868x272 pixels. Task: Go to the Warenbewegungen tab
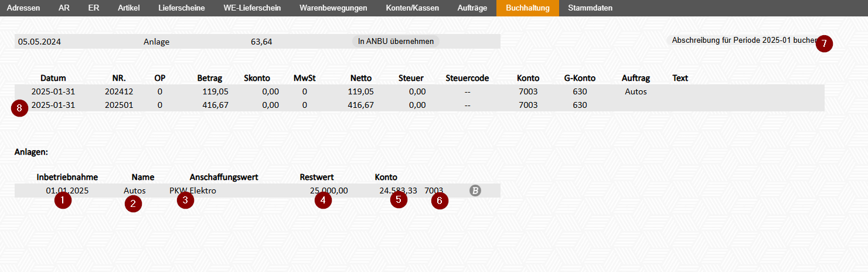[x=333, y=8]
